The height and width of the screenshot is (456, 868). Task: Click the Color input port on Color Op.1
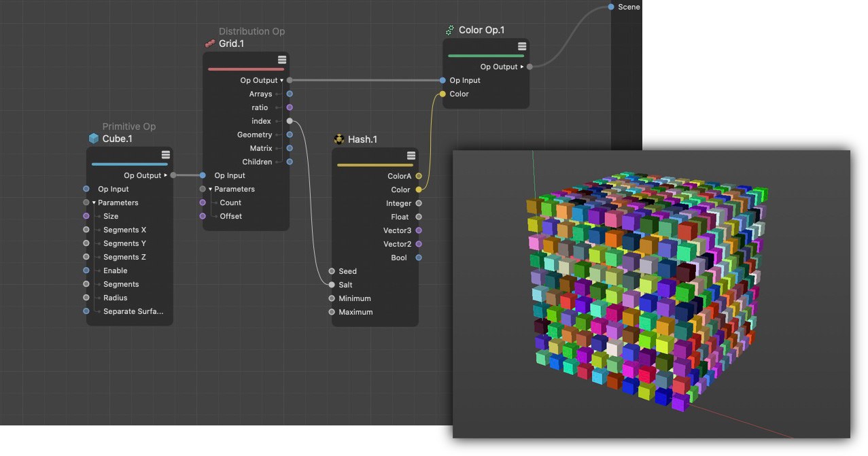(442, 94)
